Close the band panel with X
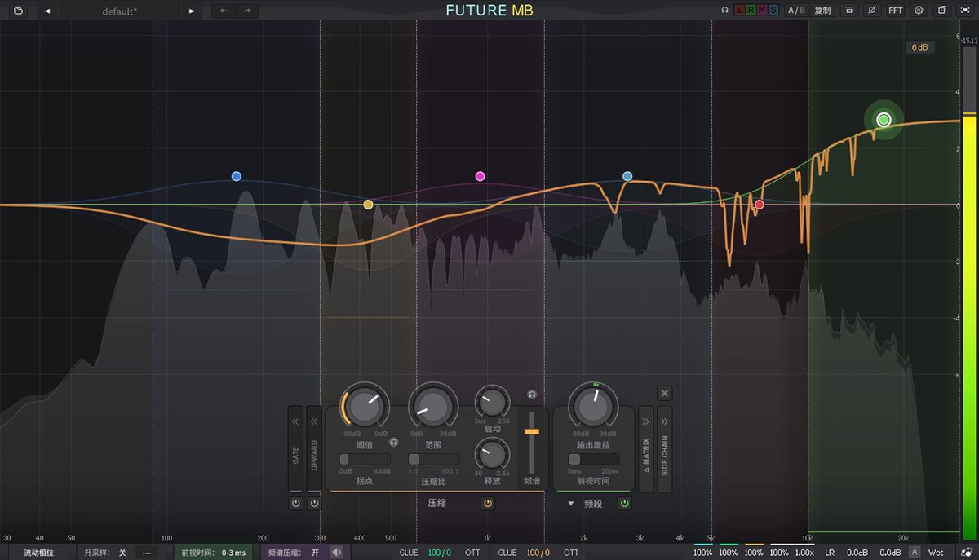 click(664, 393)
